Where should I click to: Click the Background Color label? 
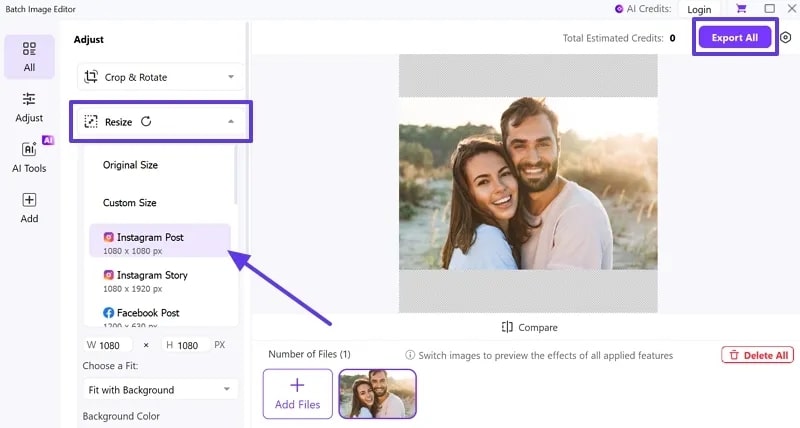pos(121,416)
